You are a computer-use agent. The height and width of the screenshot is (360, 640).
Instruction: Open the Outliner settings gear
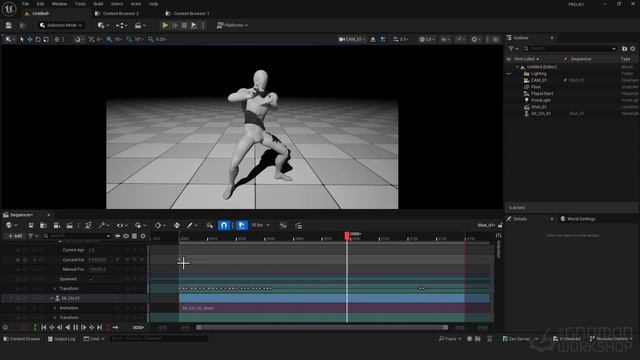(633, 49)
